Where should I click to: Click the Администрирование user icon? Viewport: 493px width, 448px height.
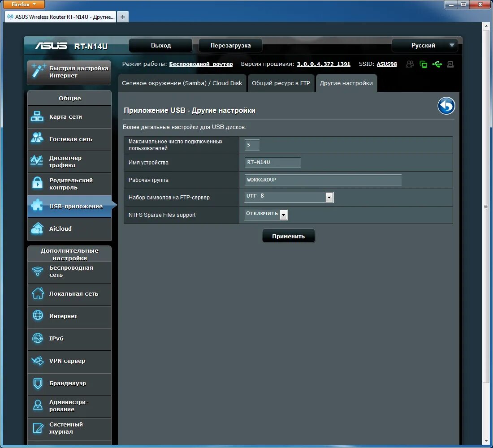(x=38, y=405)
